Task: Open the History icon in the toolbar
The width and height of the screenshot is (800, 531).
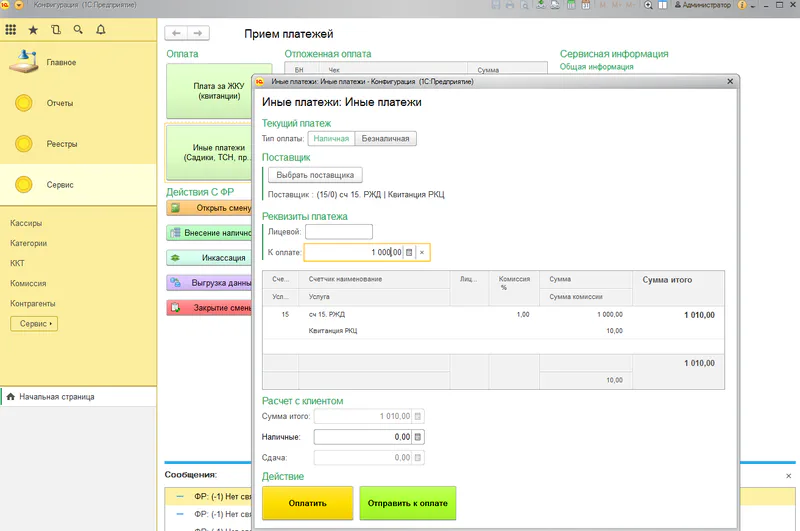Action: (55, 30)
